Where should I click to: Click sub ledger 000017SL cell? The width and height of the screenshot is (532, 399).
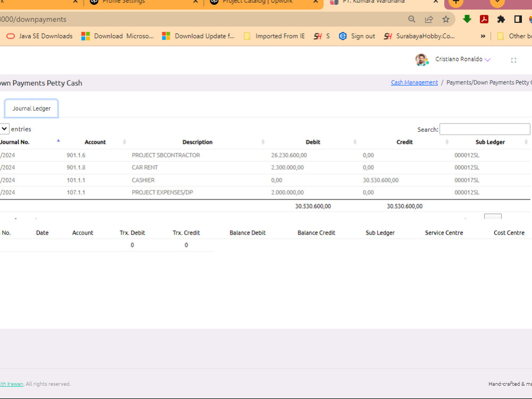tap(467, 180)
